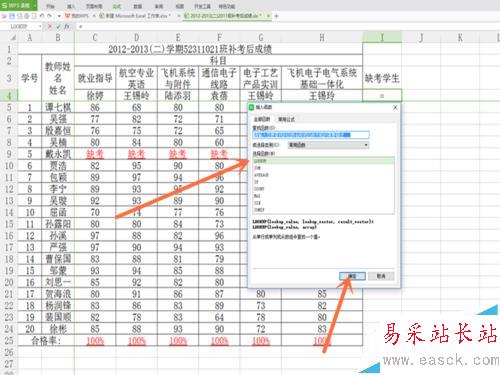Cancel formula entry with the red X icon

tap(50, 26)
